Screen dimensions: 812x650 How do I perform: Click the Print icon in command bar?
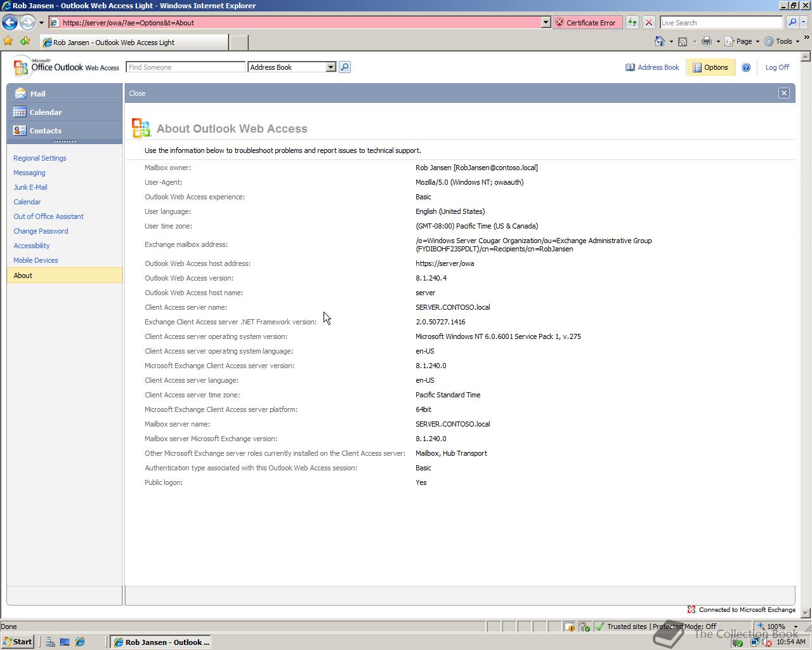click(706, 41)
